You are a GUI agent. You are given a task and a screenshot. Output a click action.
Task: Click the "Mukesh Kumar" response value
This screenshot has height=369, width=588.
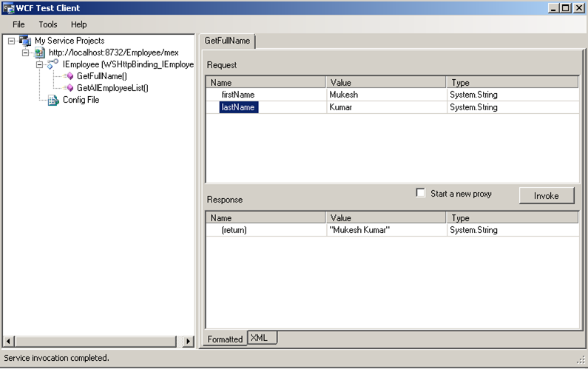(x=359, y=230)
